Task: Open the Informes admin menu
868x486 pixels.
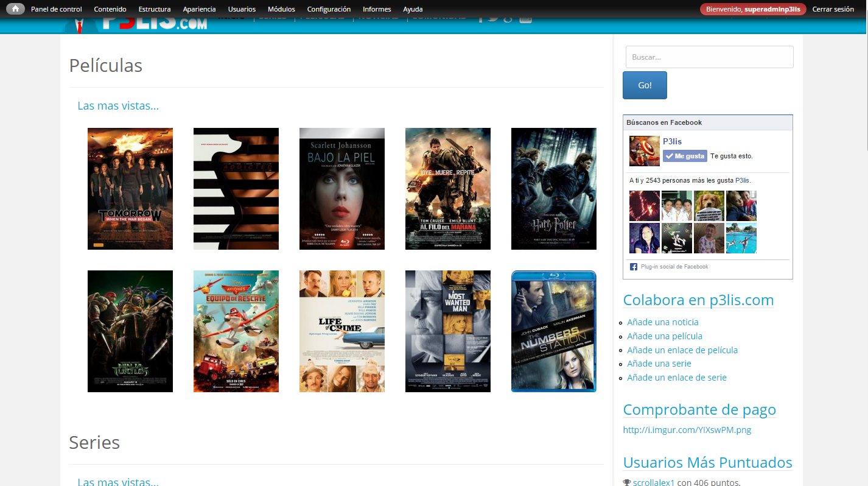Action: pyautogui.click(x=377, y=9)
